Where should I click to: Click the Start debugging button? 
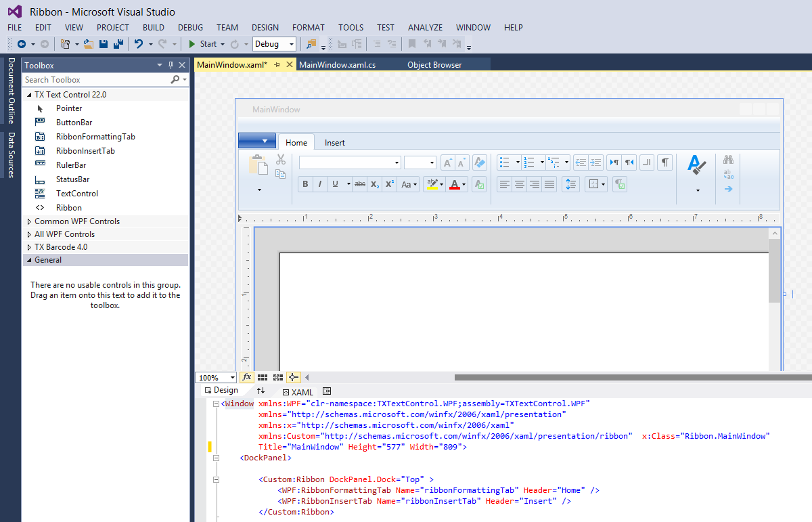click(202, 44)
